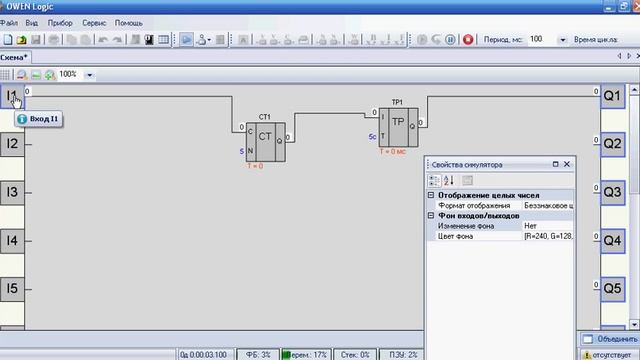Collapse Отображение целых чисел category

[431, 196]
